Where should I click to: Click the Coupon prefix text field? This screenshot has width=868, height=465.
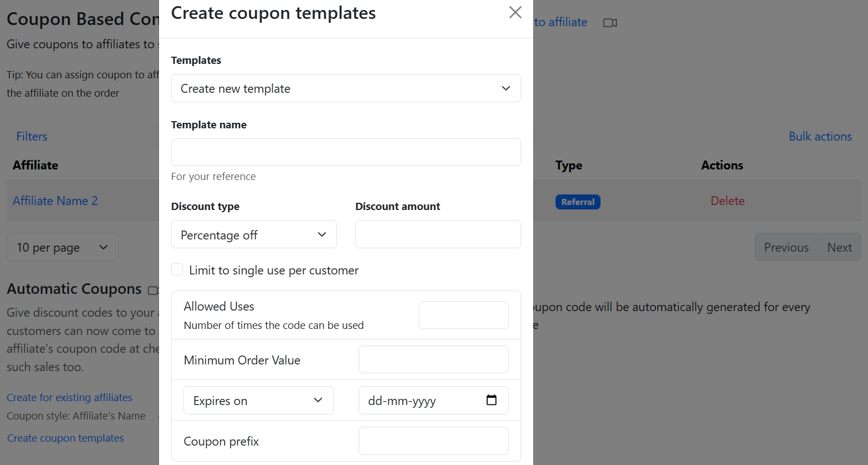(433, 441)
